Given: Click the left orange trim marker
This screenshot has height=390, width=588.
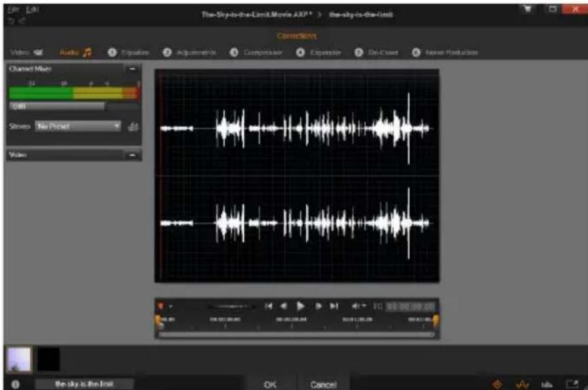Looking at the screenshot, I should (158, 320).
